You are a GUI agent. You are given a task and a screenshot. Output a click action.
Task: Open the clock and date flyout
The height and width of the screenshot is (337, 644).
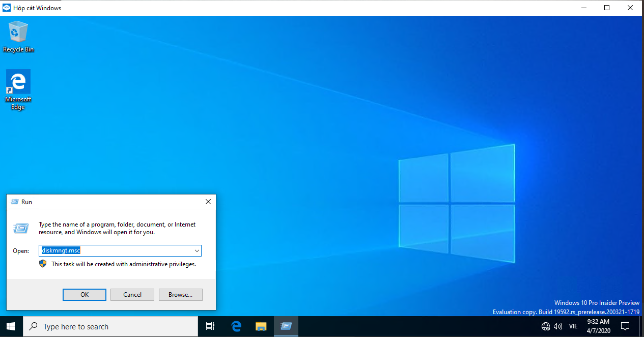point(598,326)
